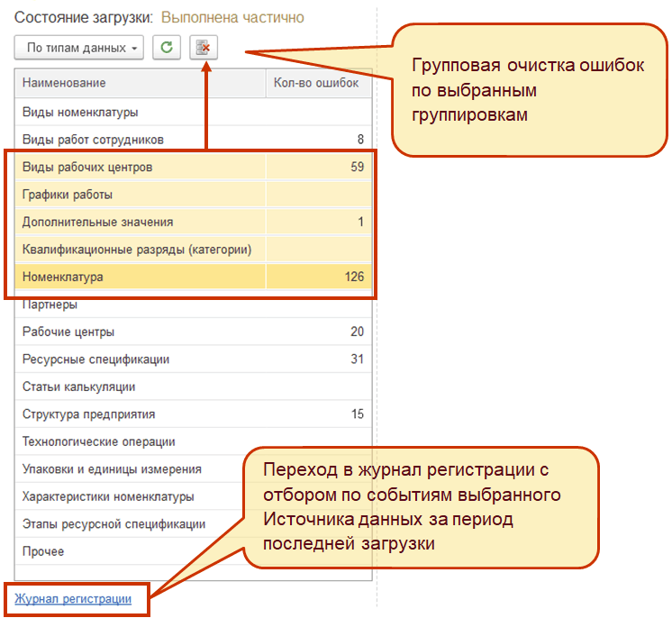Select the "Технологические операции" row
672x618 pixels.
[194, 441]
